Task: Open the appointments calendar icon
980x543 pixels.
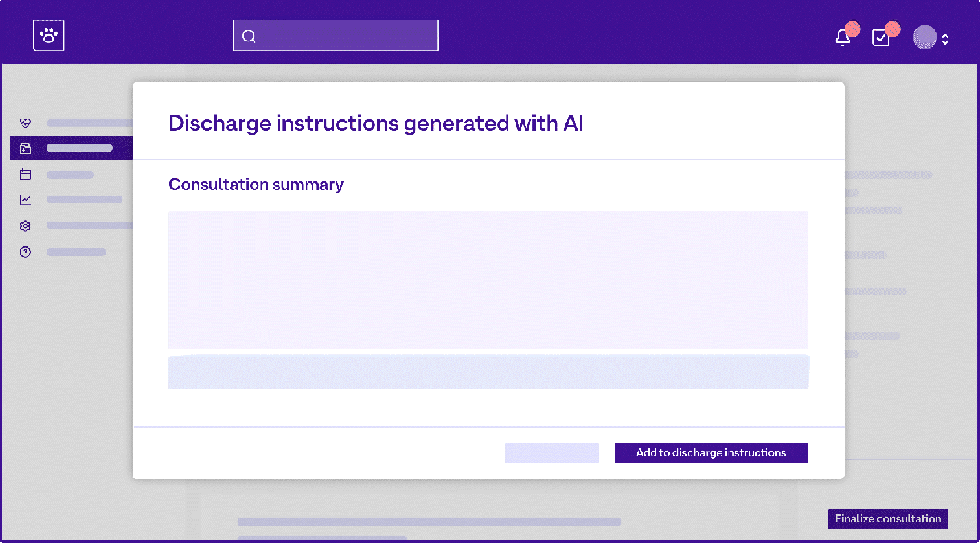Action: [25, 174]
